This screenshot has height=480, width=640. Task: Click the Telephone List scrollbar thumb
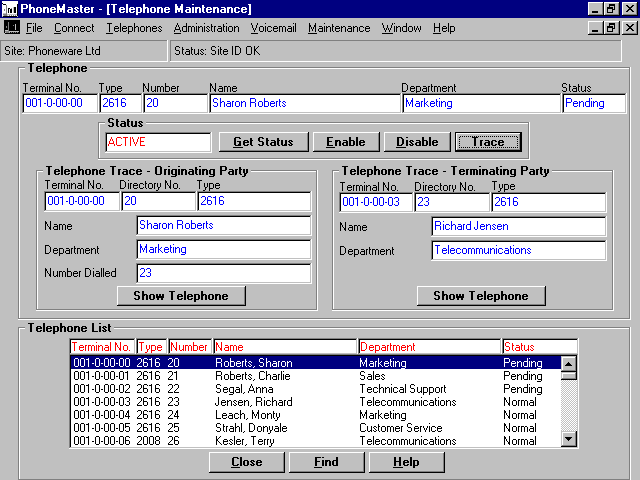[569, 376]
